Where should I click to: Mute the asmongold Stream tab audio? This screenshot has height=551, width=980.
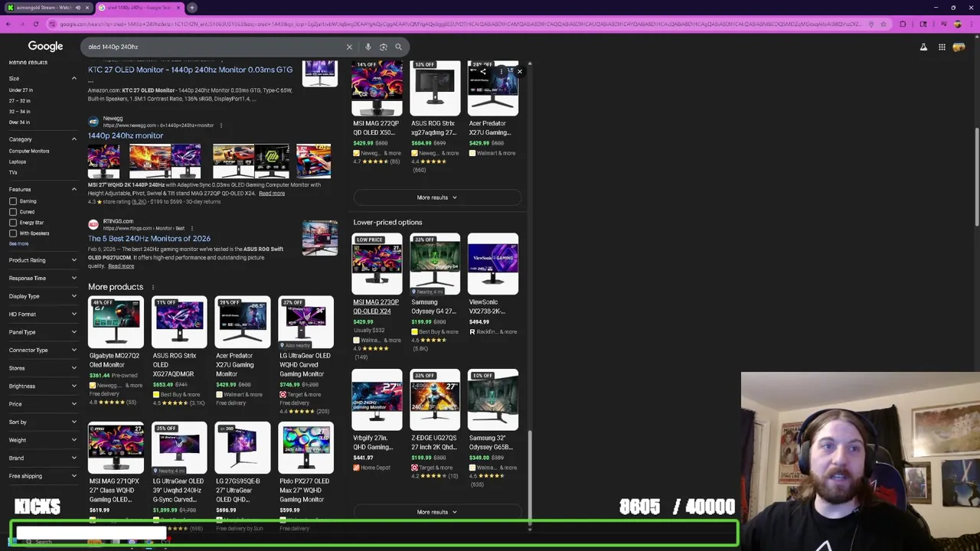click(x=78, y=8)
